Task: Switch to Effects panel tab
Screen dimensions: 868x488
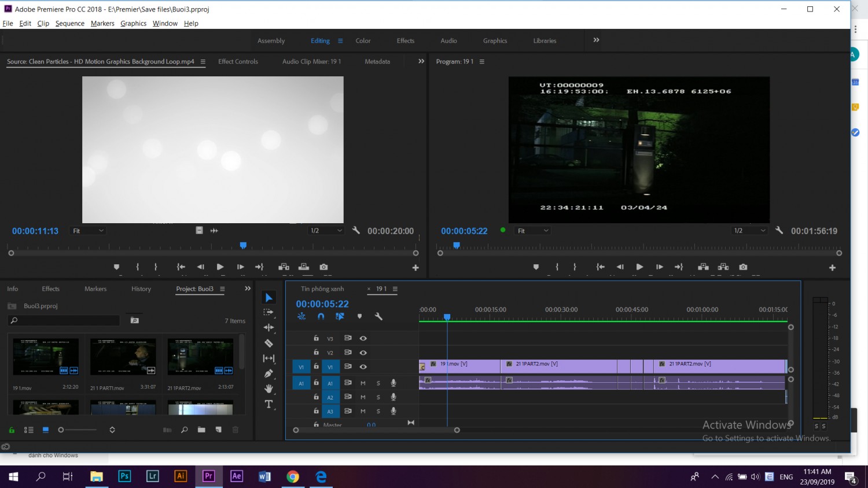Action: coord(50,289)
